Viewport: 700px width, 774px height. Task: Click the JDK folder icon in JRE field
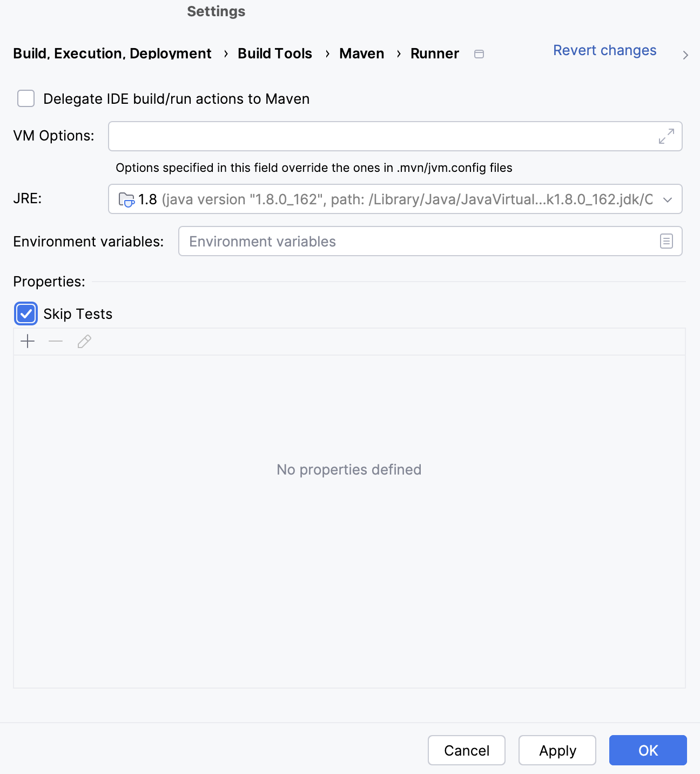click(126, 199)
